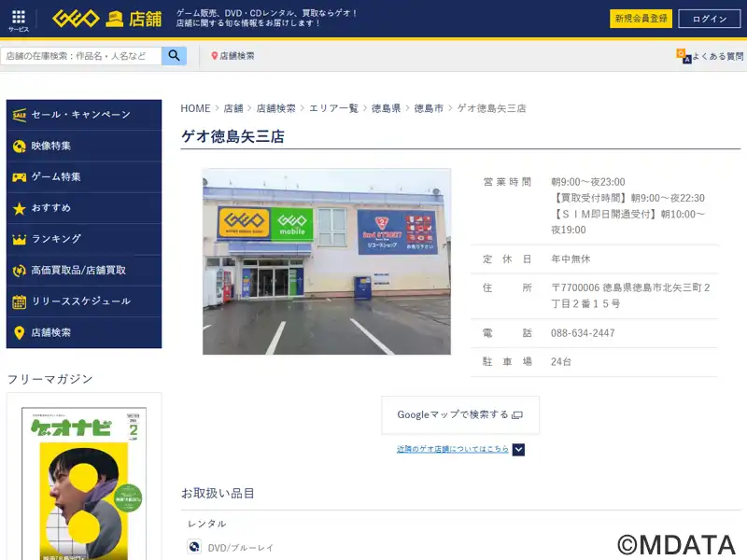Click 徳島市 in the breadcrumb
The image size is (747, 560).
tap(429, 108)
